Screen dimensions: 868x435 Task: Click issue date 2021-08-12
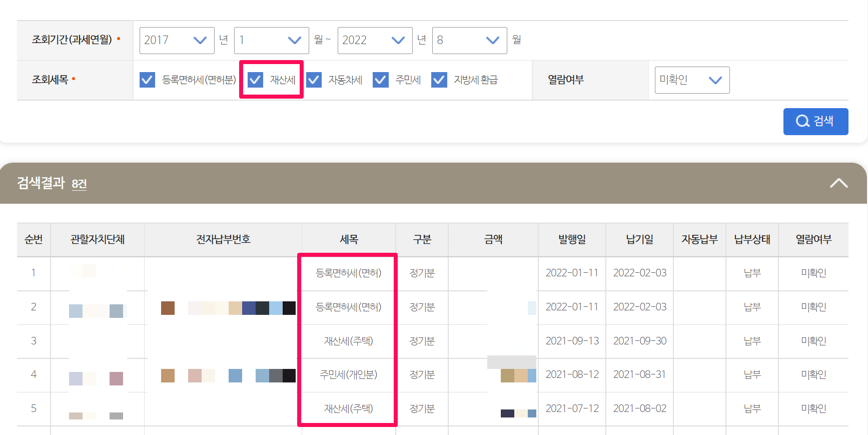point(572,374)
